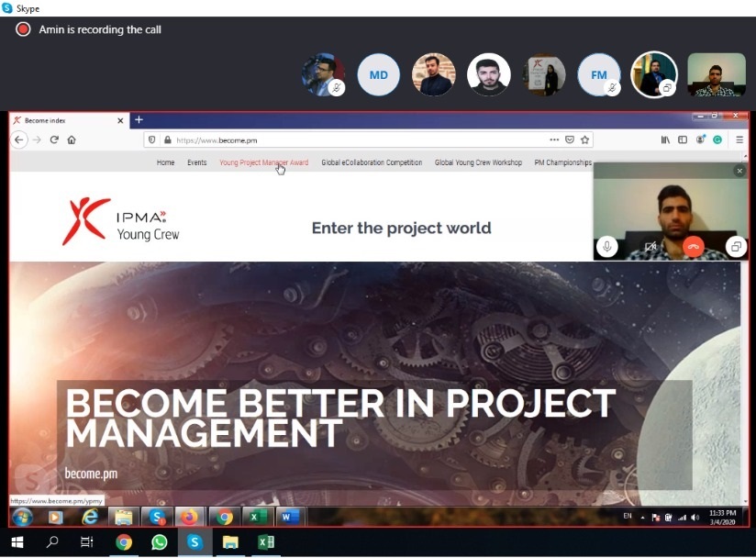Close the self-view video preview
This screenshot has height=558, width=756.
(x=739, y=171)
